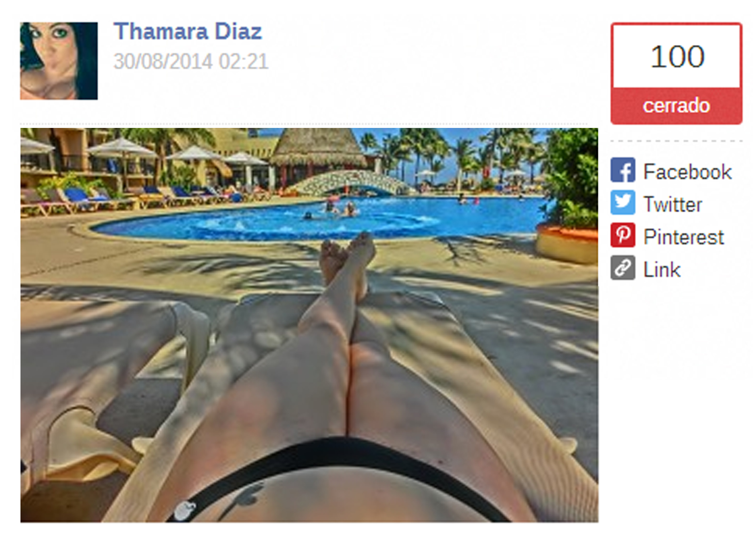Click the gray chain Link icon
The image size is (756, 549).
click(x=622, y=267)
